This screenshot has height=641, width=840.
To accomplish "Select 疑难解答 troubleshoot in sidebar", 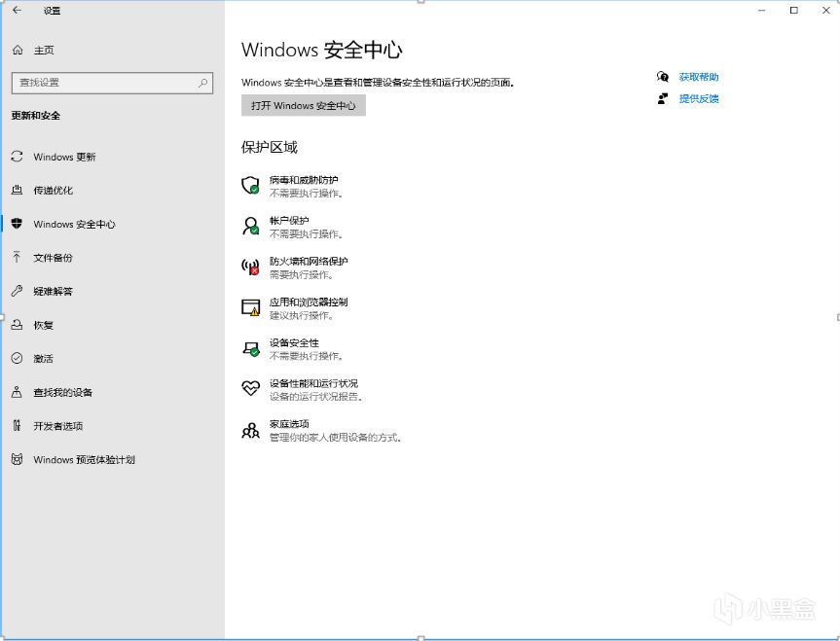I will 53,292.
